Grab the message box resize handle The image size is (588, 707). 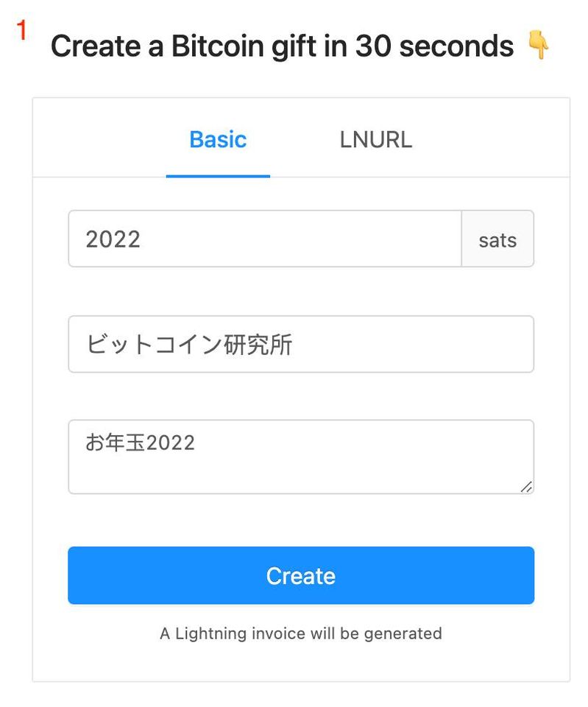pyautogui.click(x=526, y=487)
